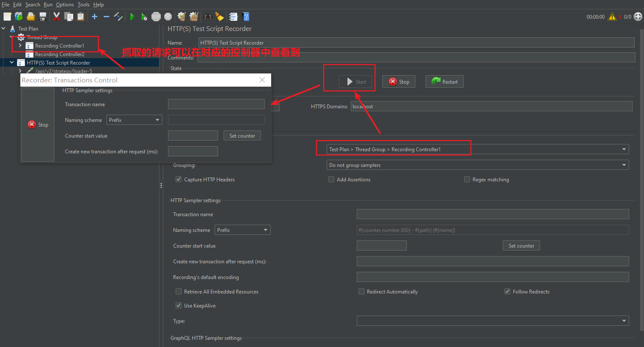
Task: Click the Clear All double broom icon
Action: (x=194, y=17)
